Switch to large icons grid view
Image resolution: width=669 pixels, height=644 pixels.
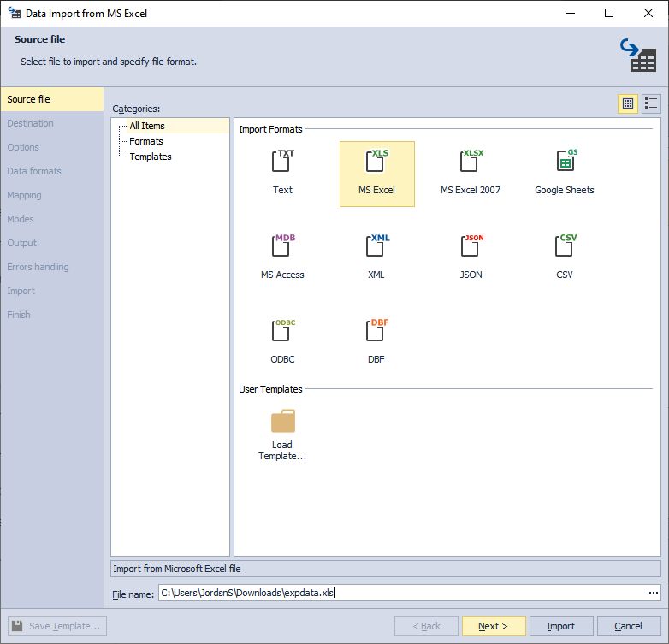click(628, 103)
